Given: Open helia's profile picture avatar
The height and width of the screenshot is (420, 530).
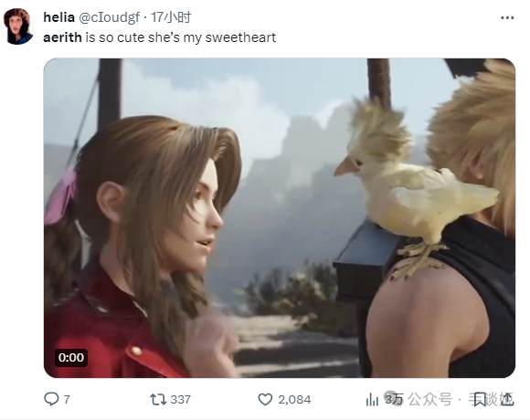Looking at the screenshot, I should point(18,26).
